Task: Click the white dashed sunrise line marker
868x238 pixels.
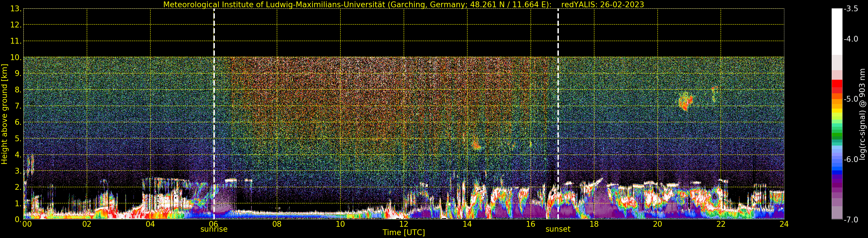Action: [214, 114]
